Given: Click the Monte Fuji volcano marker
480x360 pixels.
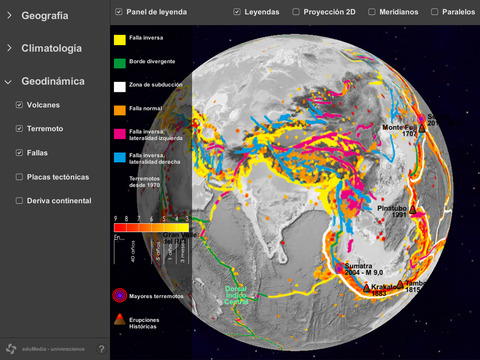Looking at the screenshot, I should pos(422,128).
